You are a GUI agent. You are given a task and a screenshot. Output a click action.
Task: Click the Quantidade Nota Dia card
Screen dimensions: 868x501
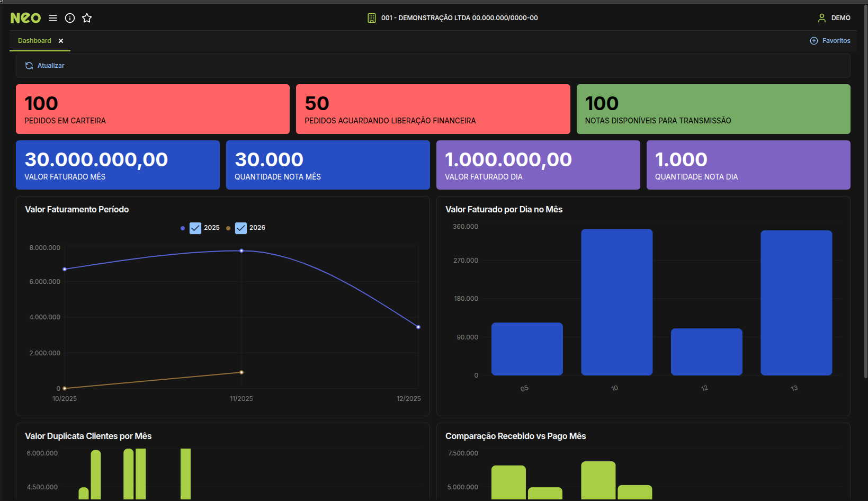[x=748, y=165]
